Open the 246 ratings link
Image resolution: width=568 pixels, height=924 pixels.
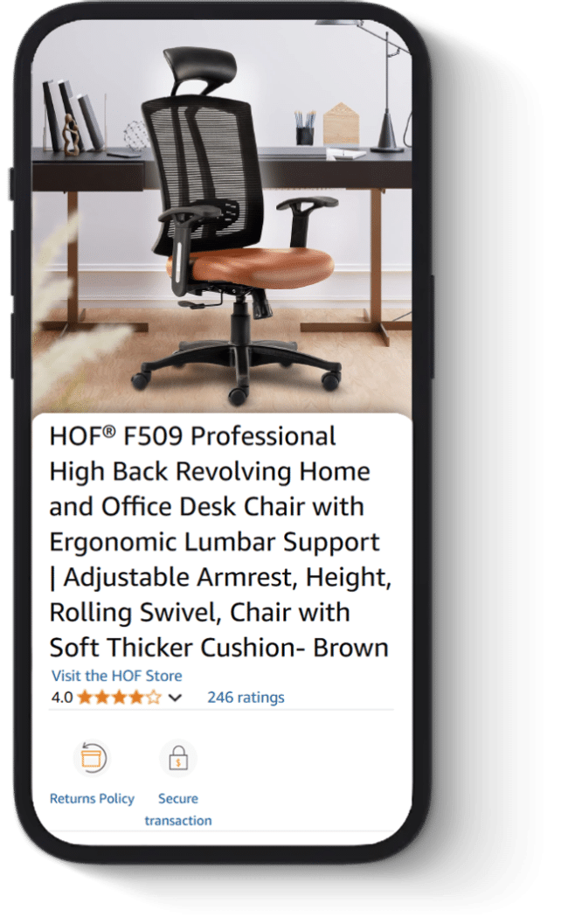[246, 697]
